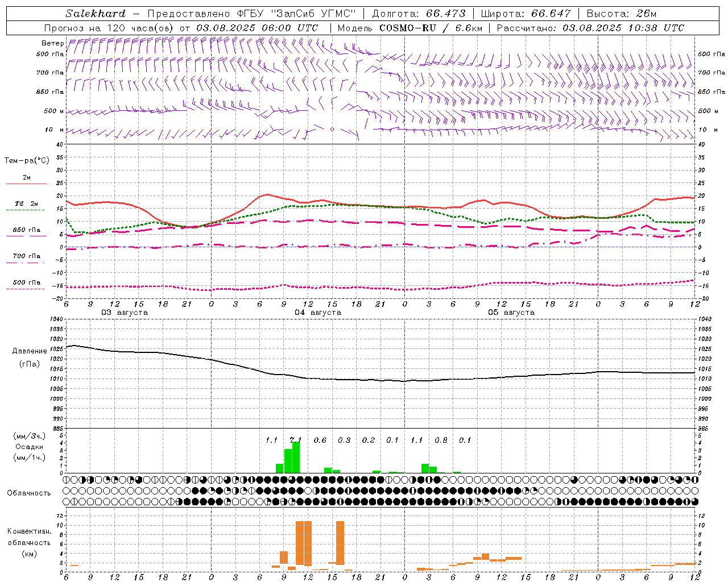Click the 0.2 precipitation amount value
Image resolution: width=728 pixels, height=582 pixels.
[369, 440]
